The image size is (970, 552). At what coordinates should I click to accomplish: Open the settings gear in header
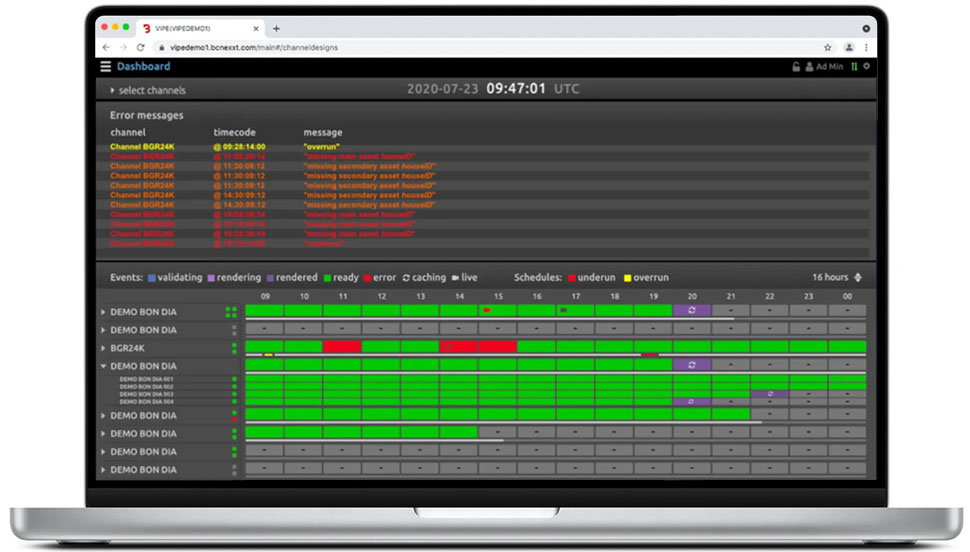867,66
